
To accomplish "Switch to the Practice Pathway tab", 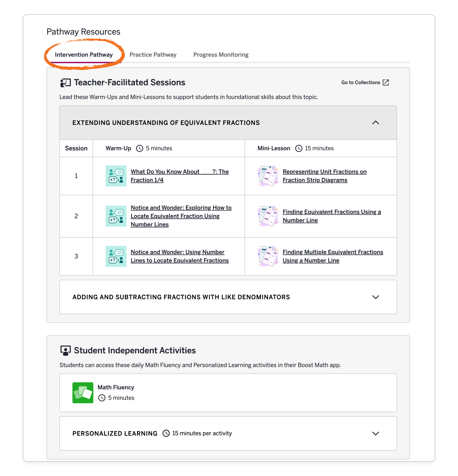I will click(x=153, y=55).
